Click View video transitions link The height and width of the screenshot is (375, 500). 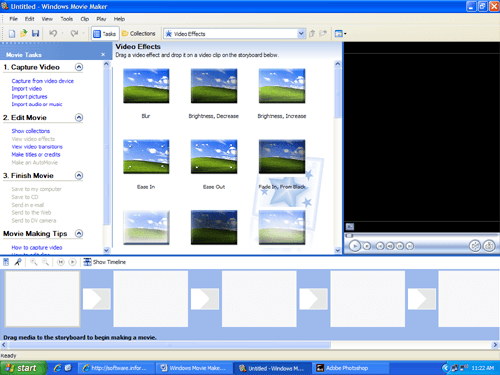(37, 147)
